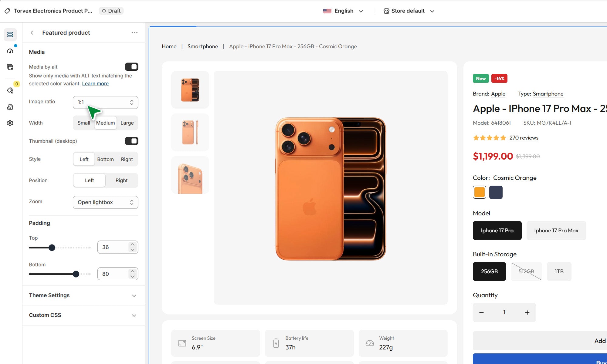
Task: Open the three-dot menu for Featured product
Action: (x=134, y=32)
